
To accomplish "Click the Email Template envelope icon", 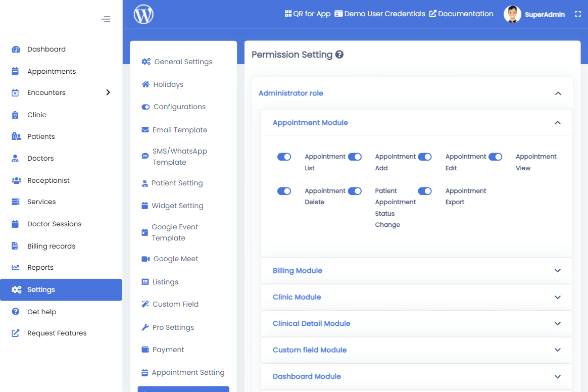I will coord(145,130).
